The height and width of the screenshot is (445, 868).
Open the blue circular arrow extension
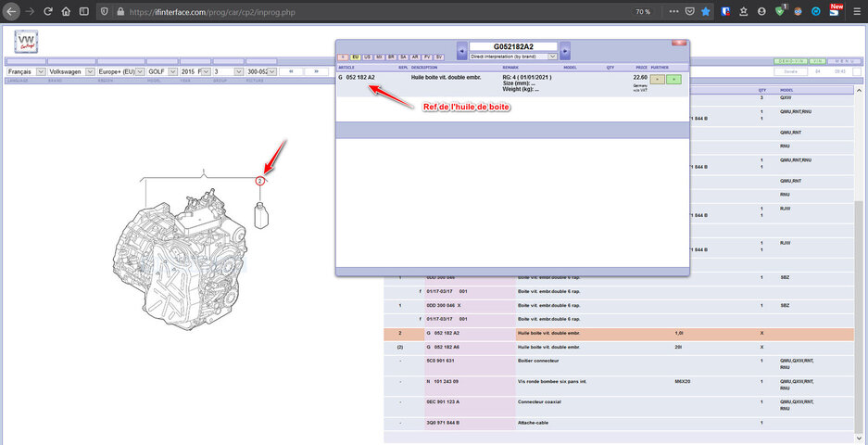(815, 11)
